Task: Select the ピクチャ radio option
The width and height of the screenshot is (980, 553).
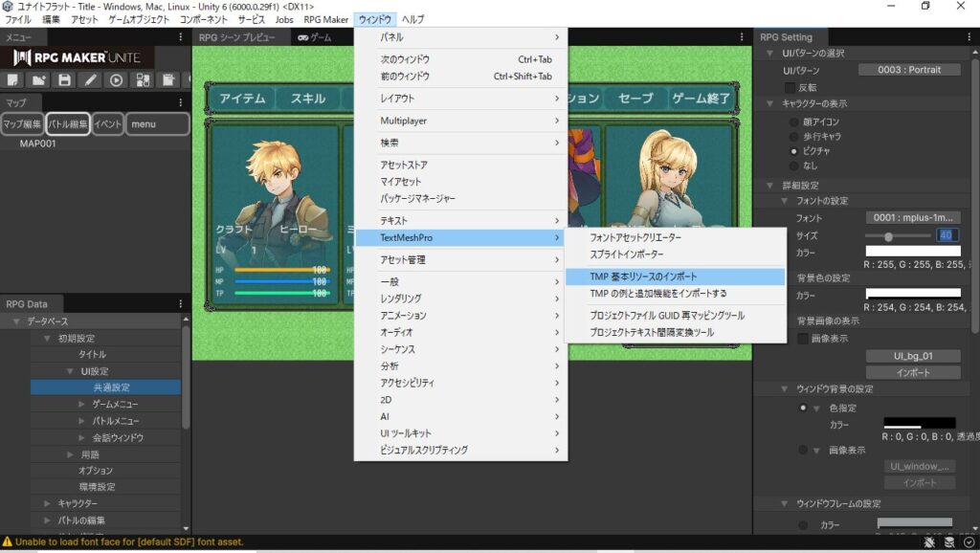Action: point(793,151)
